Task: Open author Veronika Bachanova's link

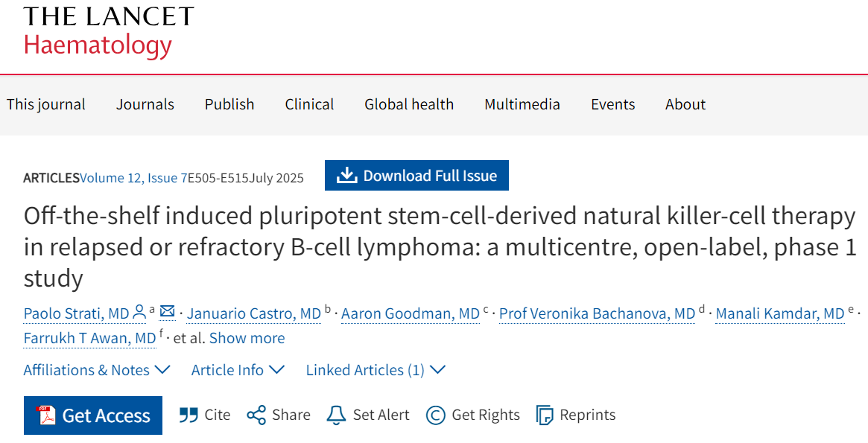Action: click(x=598, y=313)
